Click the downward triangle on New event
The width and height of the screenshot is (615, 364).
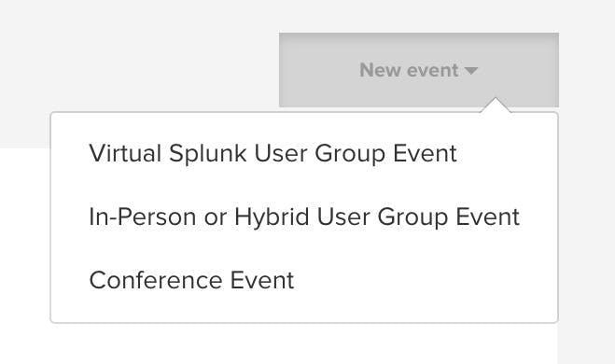click(x=470, y=71)
